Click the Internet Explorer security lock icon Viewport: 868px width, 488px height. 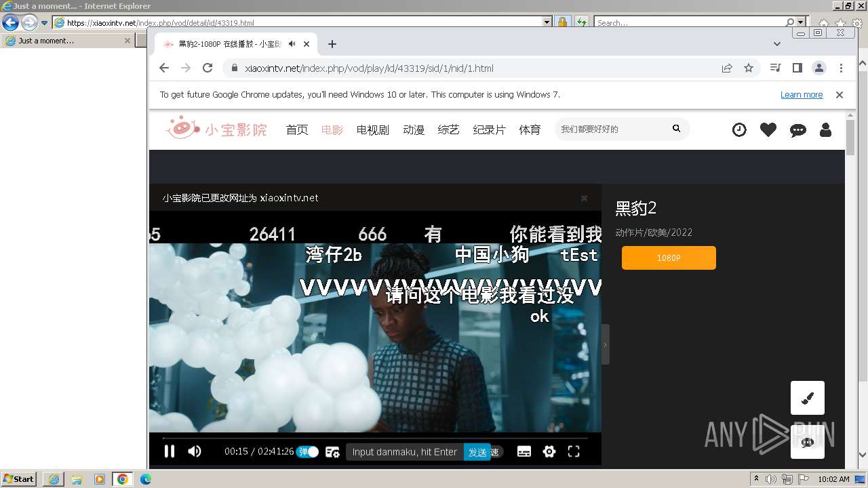tap(562, 22)
